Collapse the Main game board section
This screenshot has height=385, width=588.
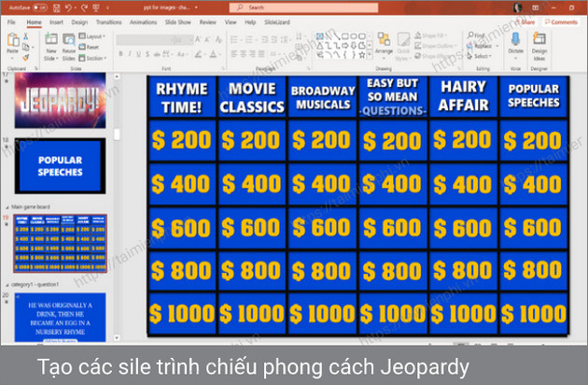(7, 207)
